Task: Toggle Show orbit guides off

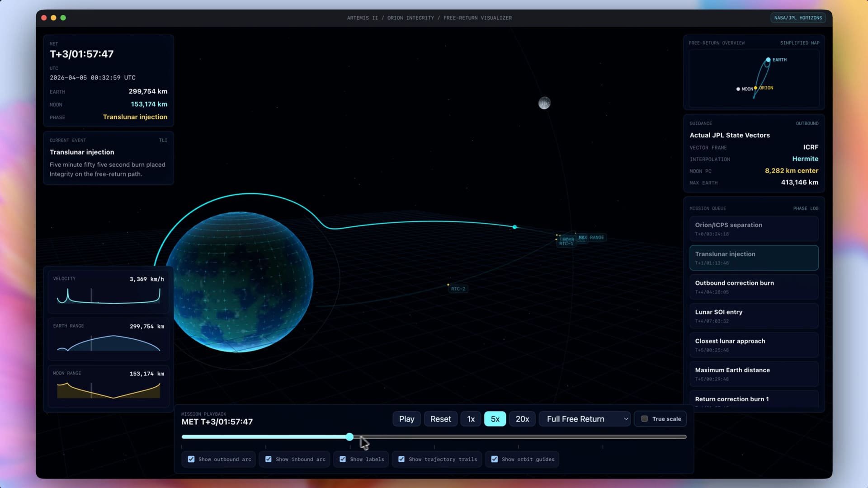Action: tap(494, 459)
